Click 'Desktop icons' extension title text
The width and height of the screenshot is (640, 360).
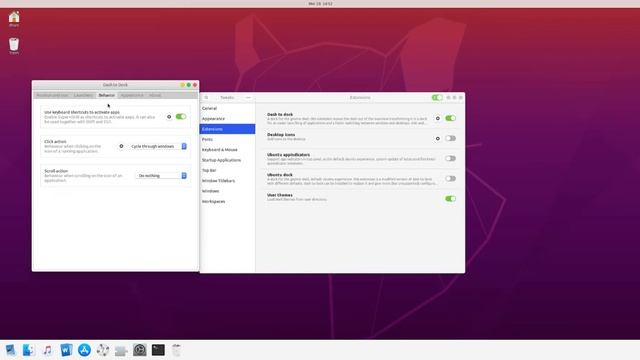pyautogui.click(x=281, y=135)
